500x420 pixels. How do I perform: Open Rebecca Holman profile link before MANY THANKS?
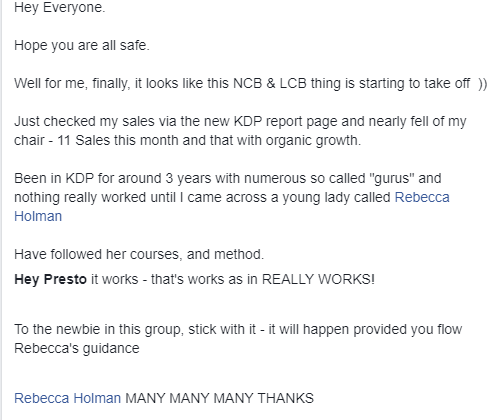(67, 398)
